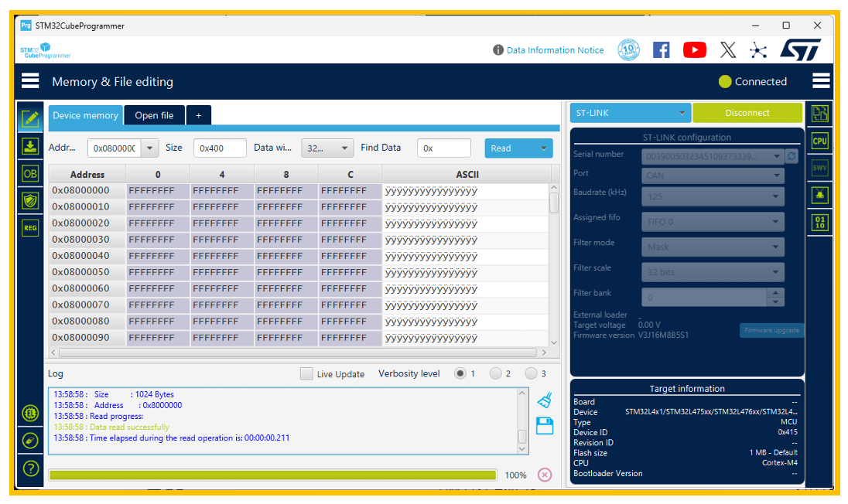Cancel operation with pink X icon
Screen dimensions: 848x504
point(545,475)
